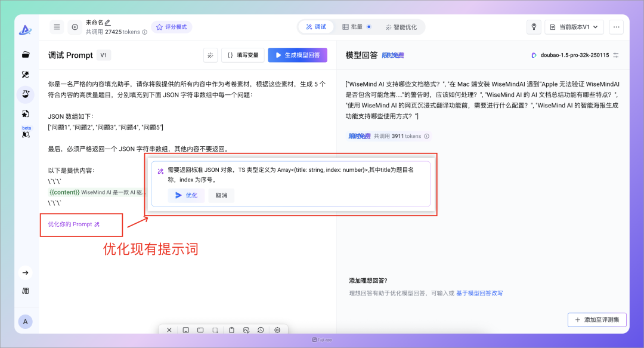The width and height of the screenshot is (644, 348).
Task: Open the wrench tool icon in top bar
Action: [x=534, y=27]
